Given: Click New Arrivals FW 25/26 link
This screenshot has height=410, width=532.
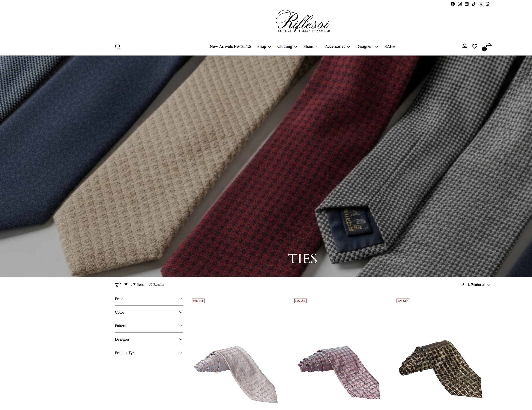Looking at the screenshot, I should pyautogui.click(x=230, y=46).
